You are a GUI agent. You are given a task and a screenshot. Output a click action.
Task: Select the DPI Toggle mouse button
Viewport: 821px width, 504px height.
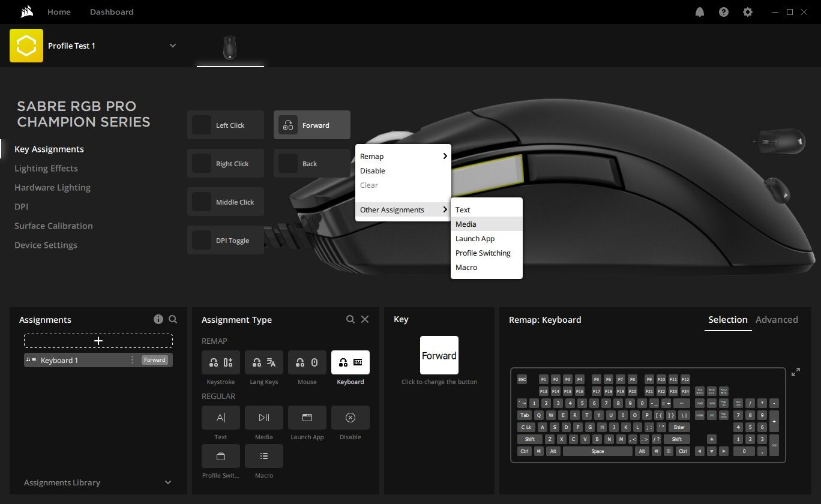[x=226, y=240]
